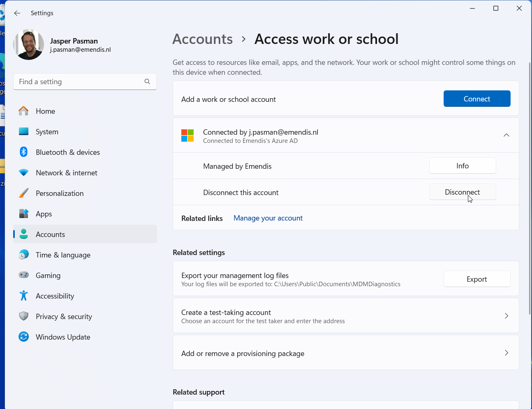532x409 pixels.
Task: Click the Accessibility figure icon
Action: point(24,296)
